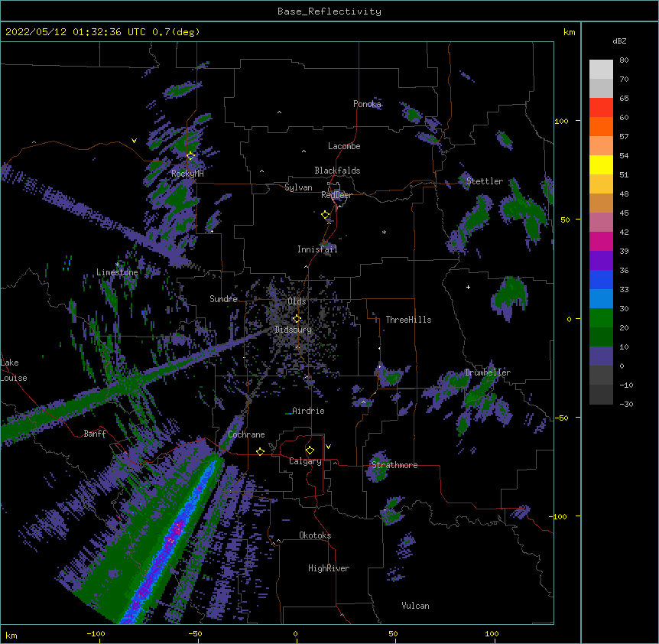Click the Ponoka city label
This screenshot has height=644, width=659.
coord(367,104)
